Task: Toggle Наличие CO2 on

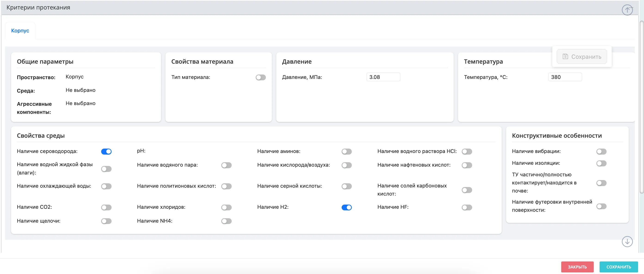Action: (106, 207)
